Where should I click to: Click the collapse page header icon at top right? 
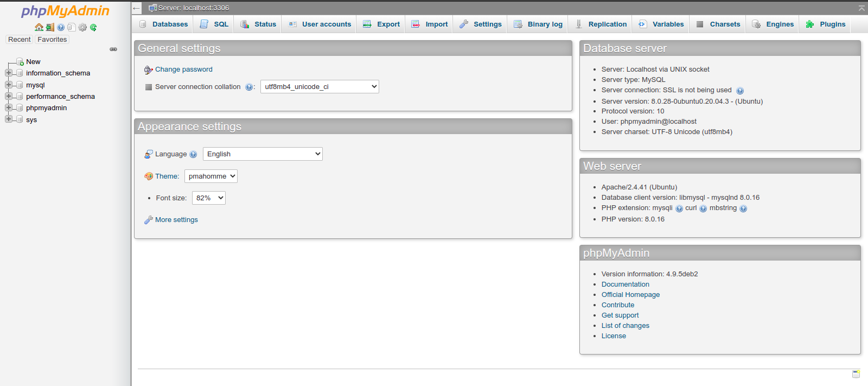tap(861, 8)
